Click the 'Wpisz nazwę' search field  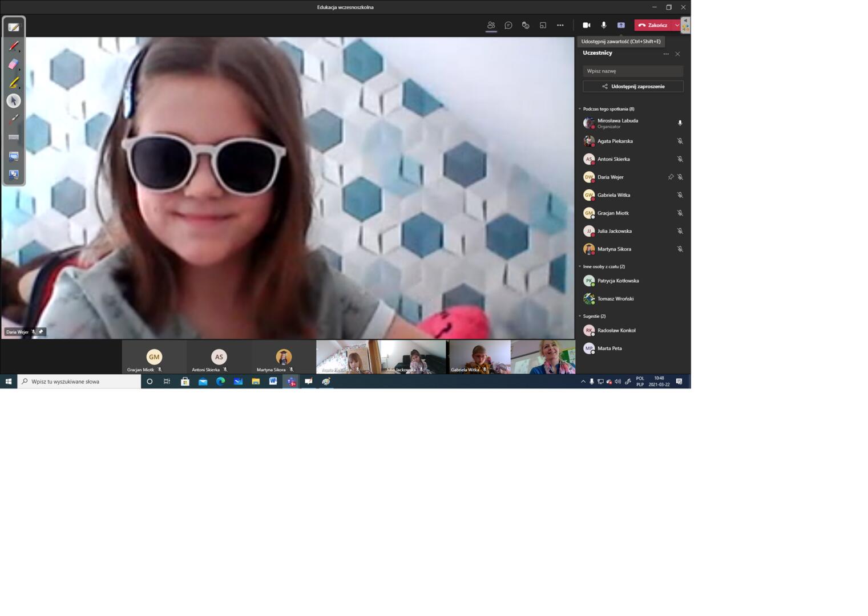click(x=633, y=71)
